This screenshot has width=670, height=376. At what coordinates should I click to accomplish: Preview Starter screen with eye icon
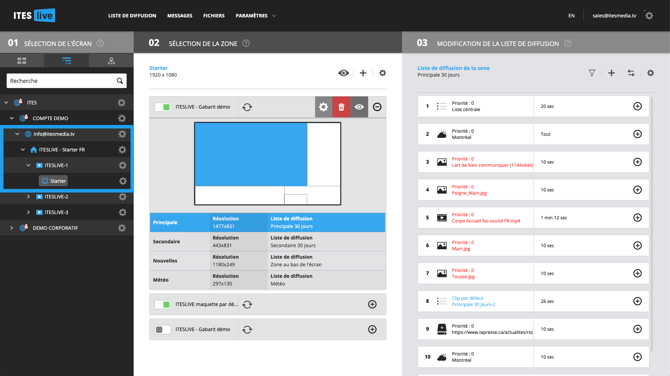pos(344,73)
